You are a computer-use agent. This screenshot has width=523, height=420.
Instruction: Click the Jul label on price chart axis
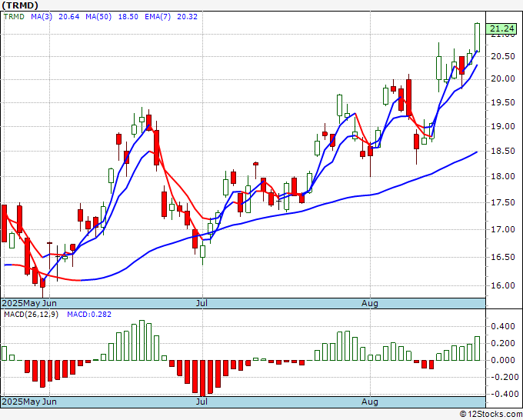[x=202, y=303]
